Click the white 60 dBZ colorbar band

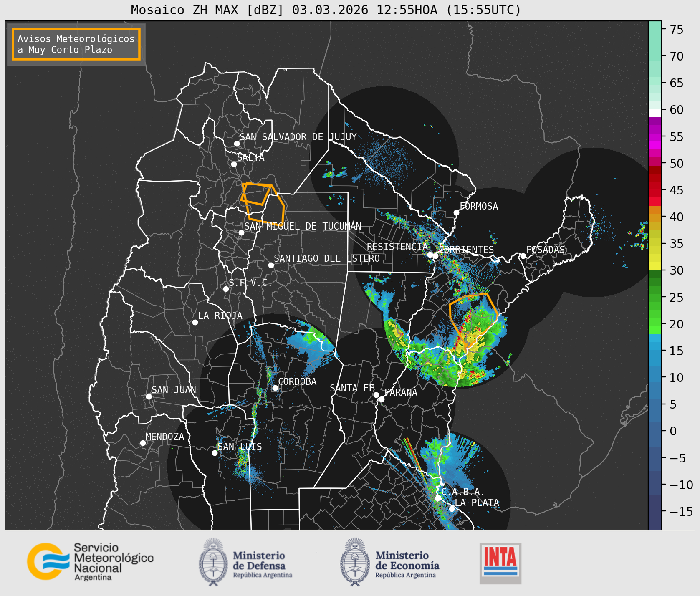pos(655,113)
